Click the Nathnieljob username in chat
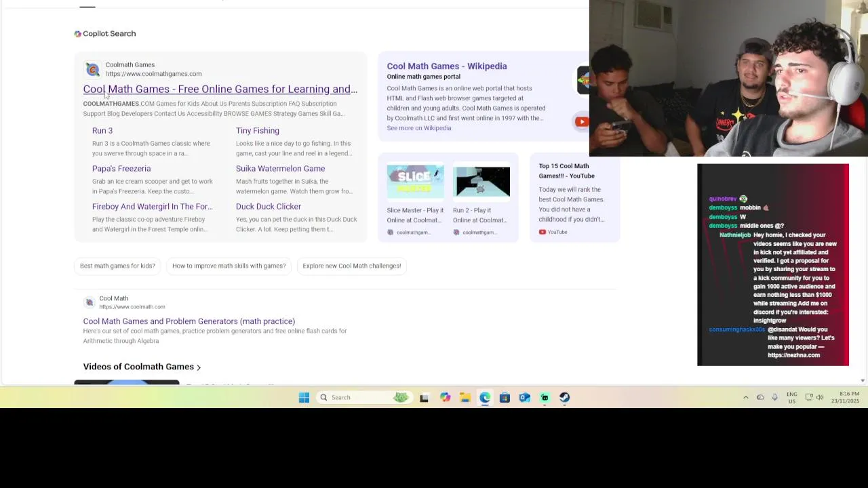The image size is (868, 488). pos(735,235)
